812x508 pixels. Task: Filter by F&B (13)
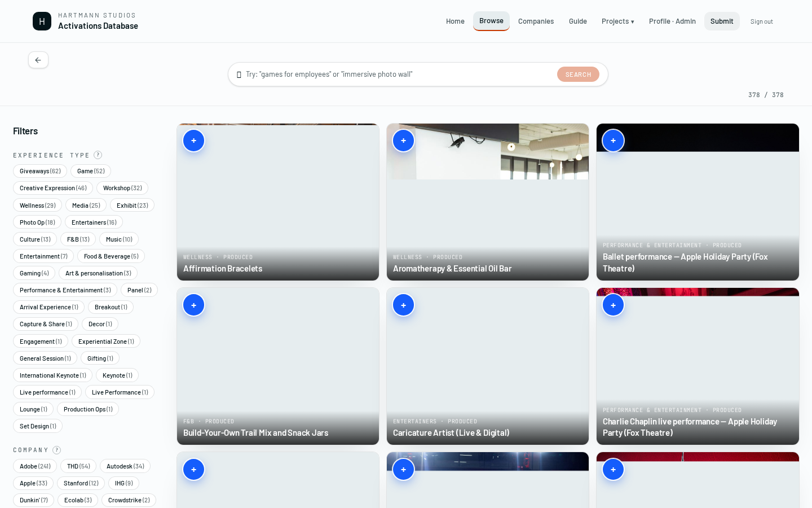pyautogui.click(x=78, y=239)
